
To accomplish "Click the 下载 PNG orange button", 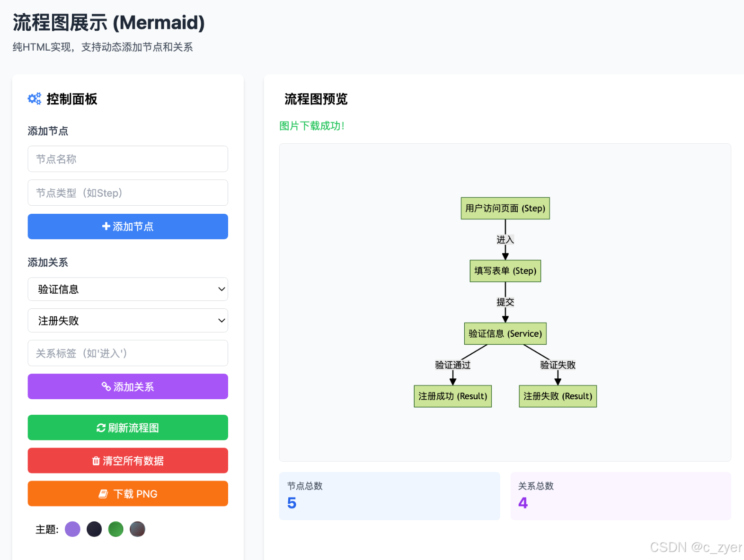I will click(128, 494).
